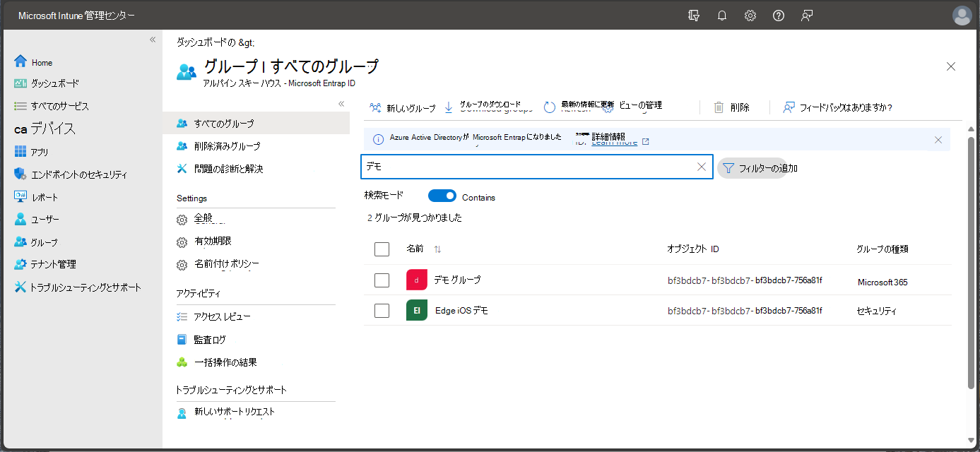980x452 pixels.
Task: Open the notifications bell
Action: click(722, 16)
